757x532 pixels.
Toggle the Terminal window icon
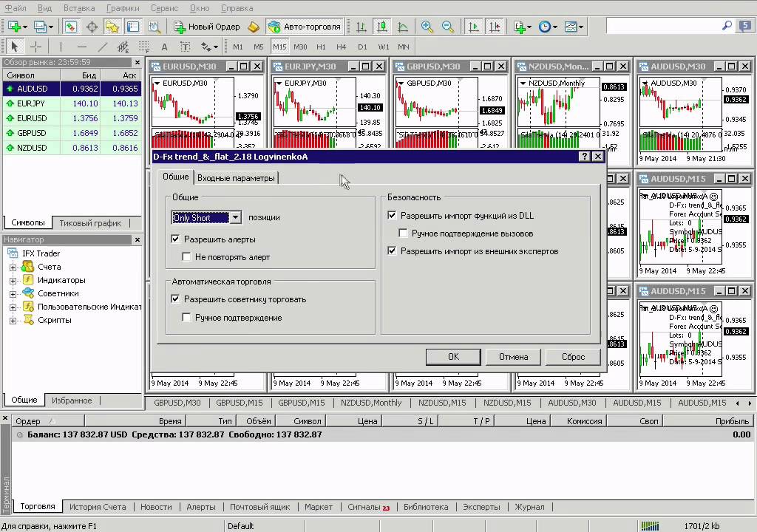coord(133,27)
